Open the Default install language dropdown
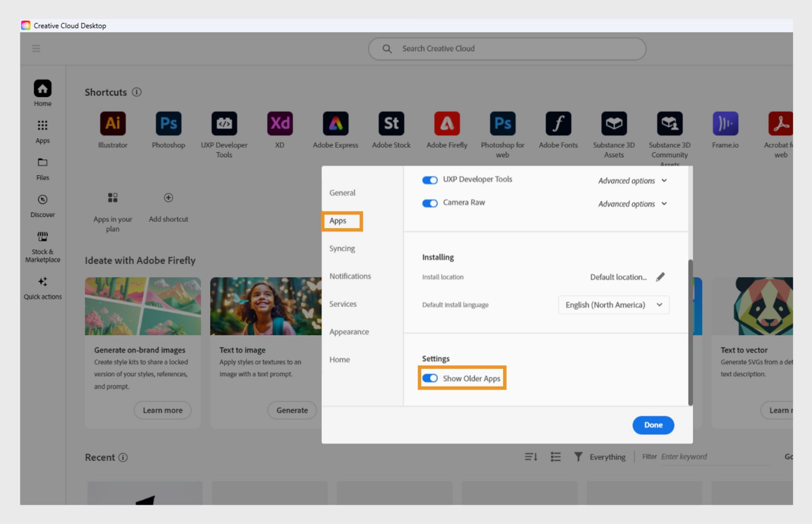This screenshot has height=524, width=812. point(613,305)
